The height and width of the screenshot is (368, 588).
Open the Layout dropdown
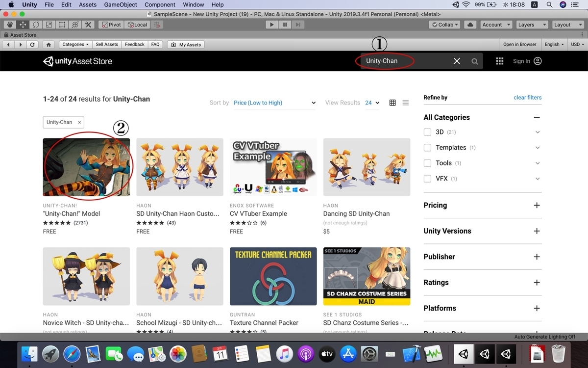click(567, 25)
